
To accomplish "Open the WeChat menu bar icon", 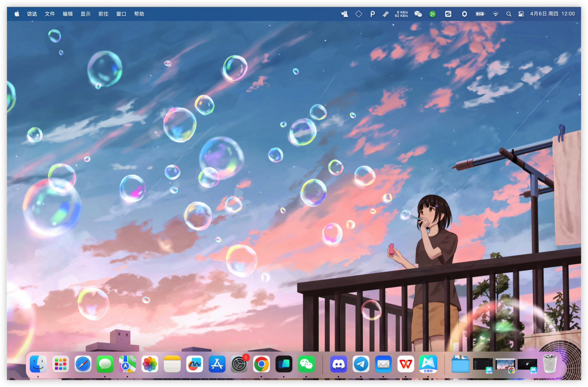I will (x=418, y=14).
